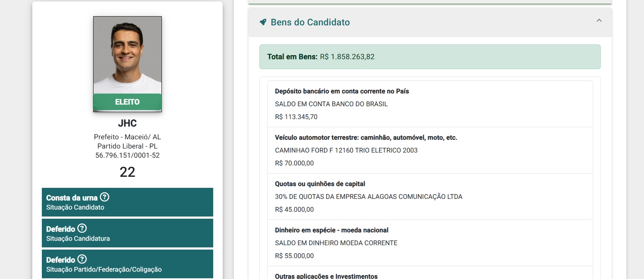The image size is (644, 279).
Task: Select the Consta da urna status box
Action: point(127,202)
